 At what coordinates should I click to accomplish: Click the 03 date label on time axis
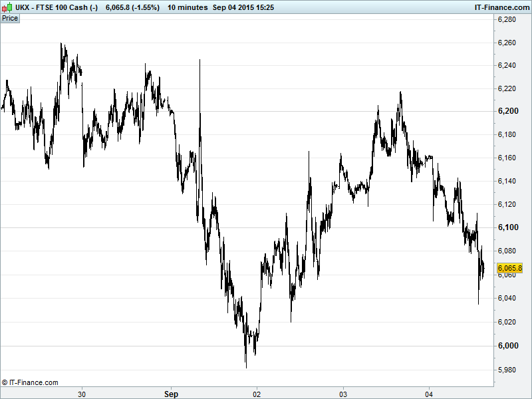(343, 394)
